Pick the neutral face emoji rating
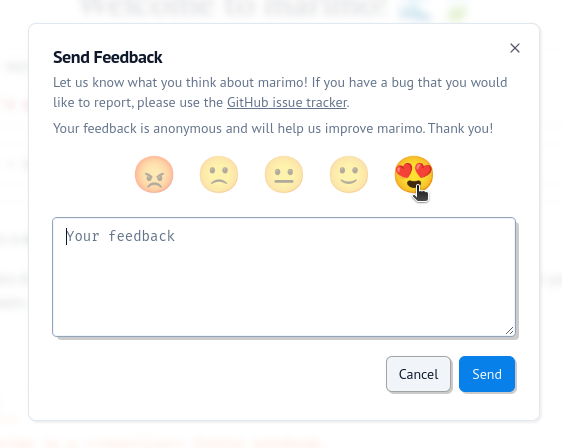562x448 pixels. click(x=284, y=175)
